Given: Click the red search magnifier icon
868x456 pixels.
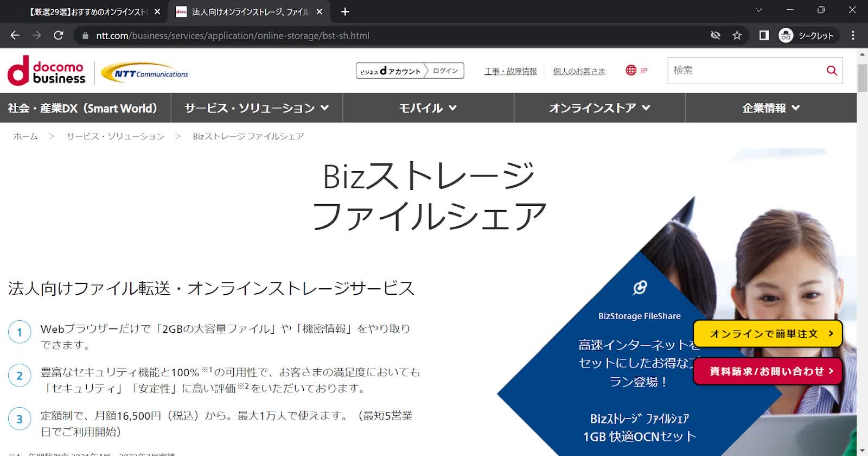Looking at the screenshot, I should (x=832, y=71).
